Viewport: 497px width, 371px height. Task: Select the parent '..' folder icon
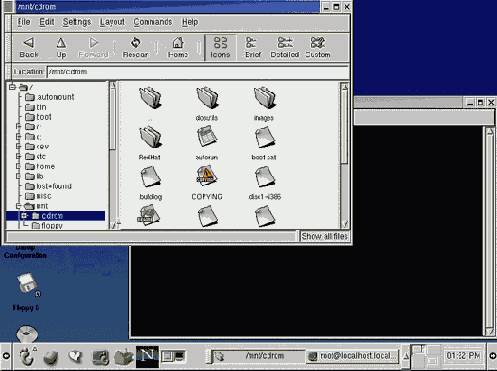point(150,98)
